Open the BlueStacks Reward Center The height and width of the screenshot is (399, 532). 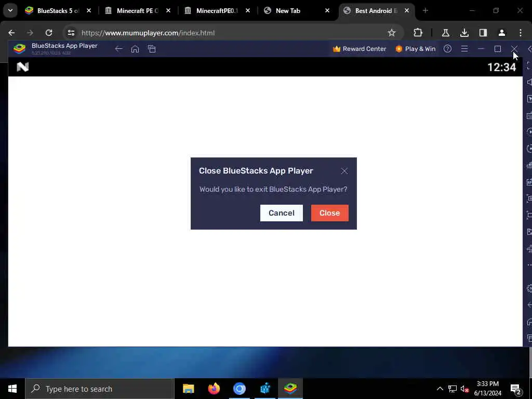click(360, 49)
